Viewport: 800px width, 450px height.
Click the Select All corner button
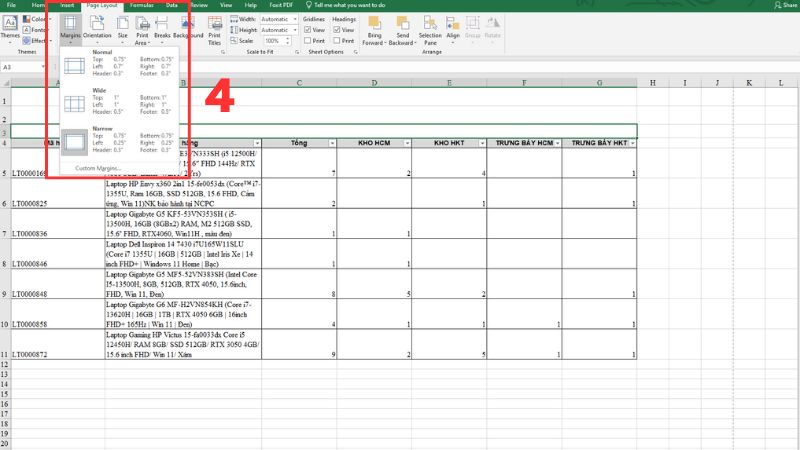click(5, 83)
